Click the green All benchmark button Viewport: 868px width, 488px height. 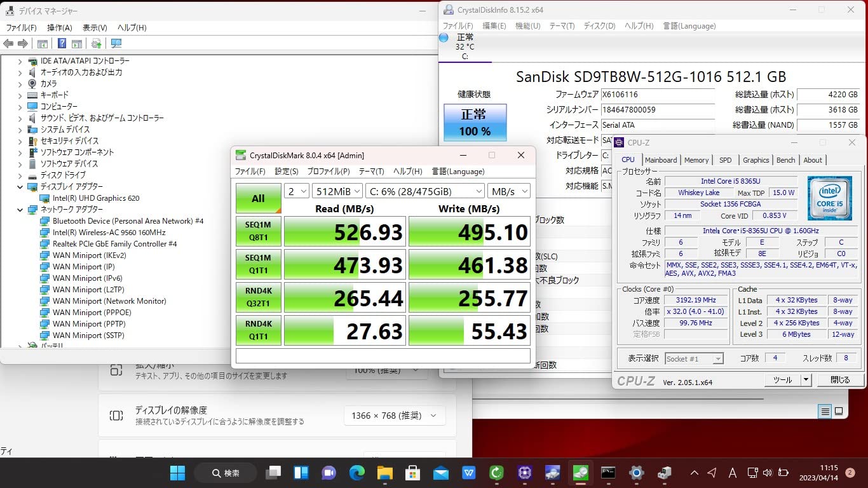pyautogui.click(x=258, y=198)
